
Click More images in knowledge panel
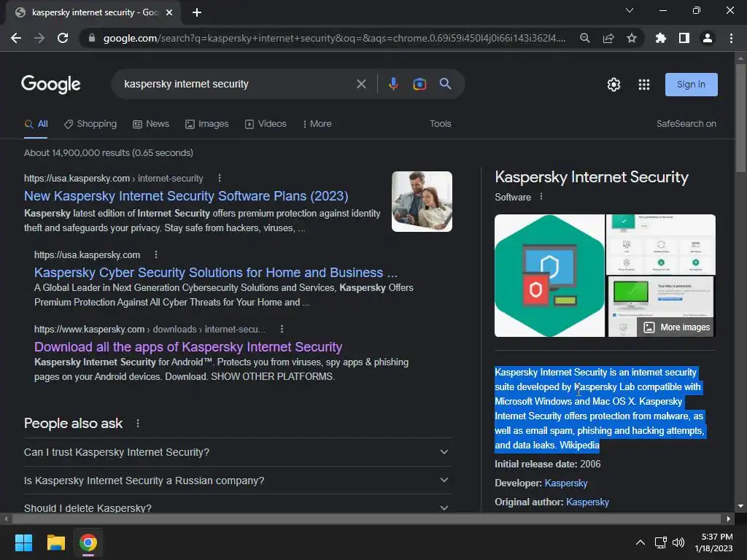[x=676, y=327]
